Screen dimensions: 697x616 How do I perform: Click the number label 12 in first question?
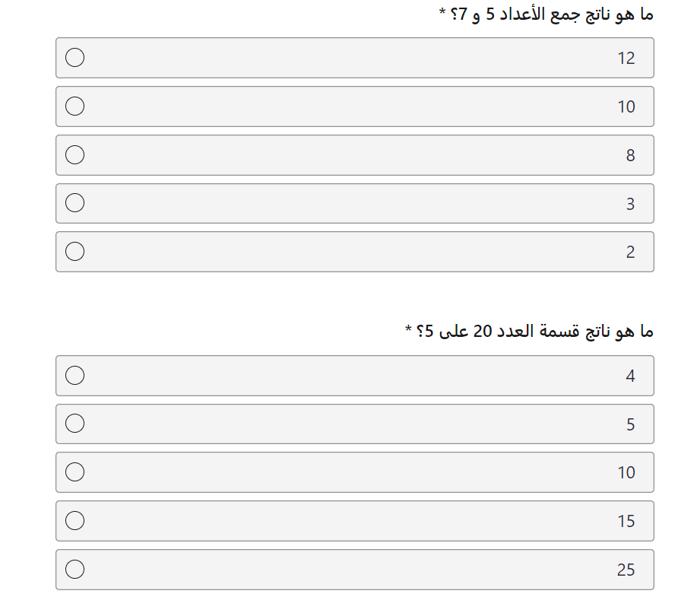pyautogui.click(x=626, y=59)
